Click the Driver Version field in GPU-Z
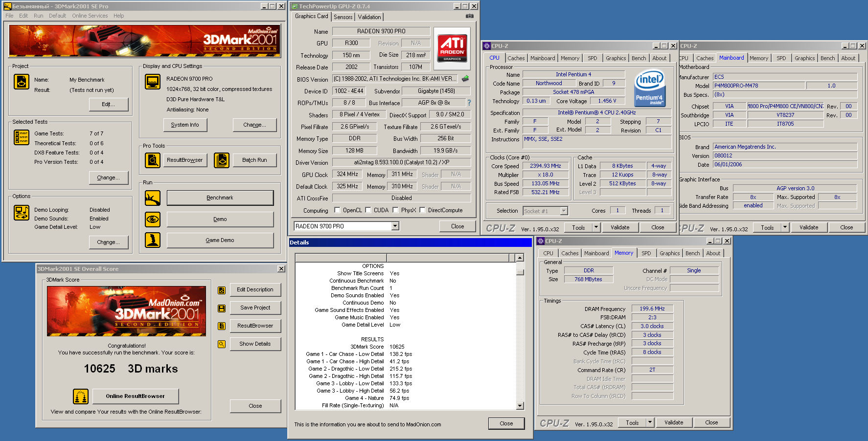 point(401,162)
